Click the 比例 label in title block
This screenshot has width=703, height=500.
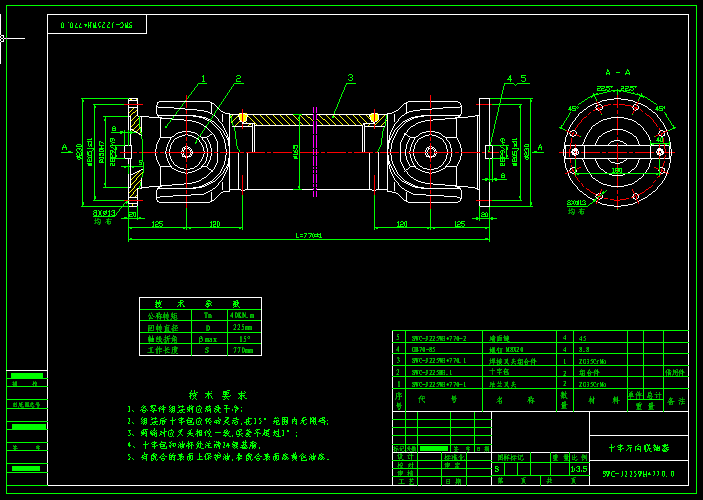[x=578, y=457]
